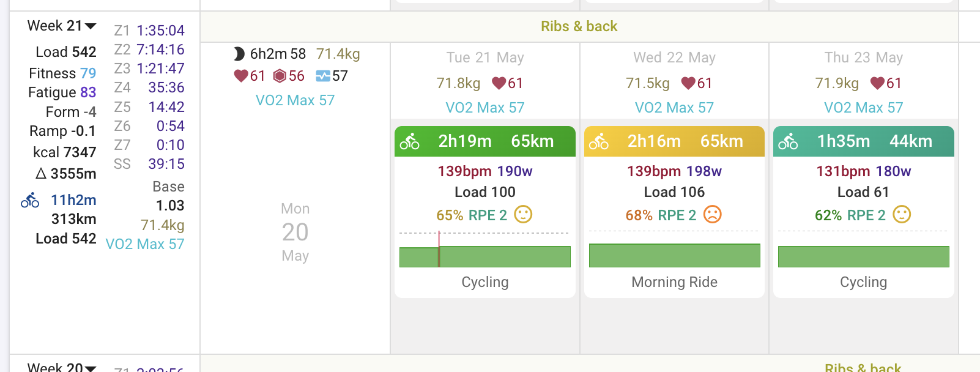Expand the Week 20 dropdown arrow

91,368
